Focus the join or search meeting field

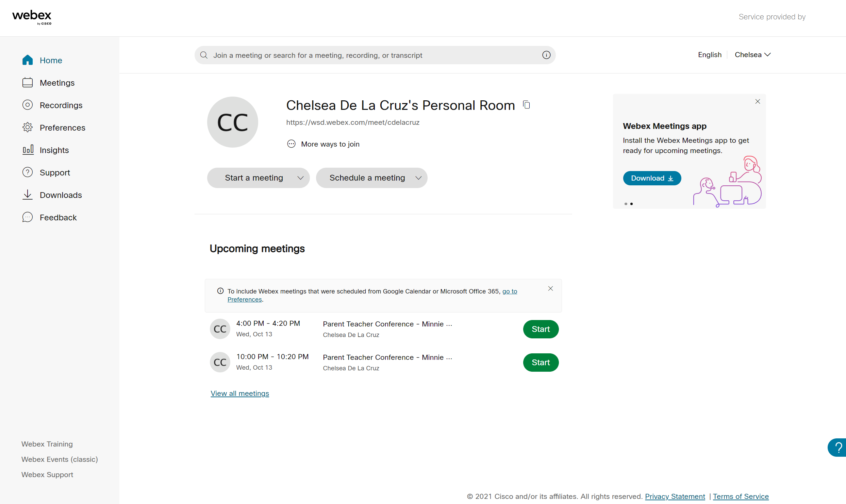[x=375, y=55]
